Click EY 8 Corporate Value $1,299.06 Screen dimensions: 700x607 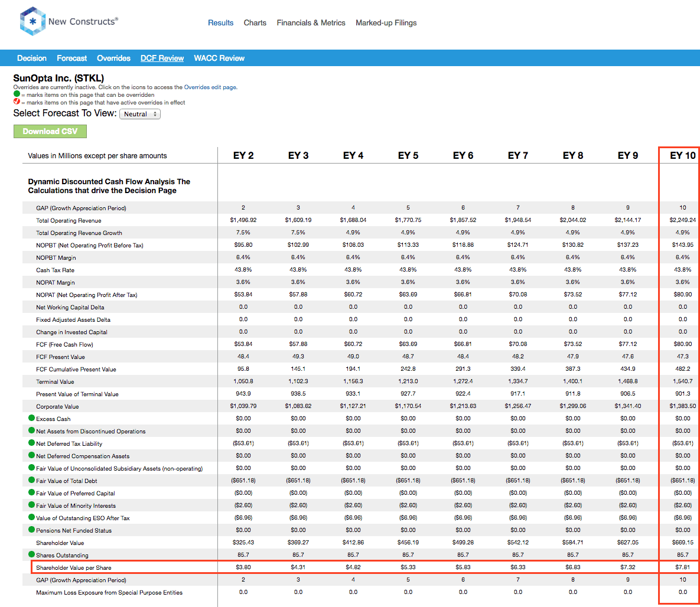click(x=573, y=406)
